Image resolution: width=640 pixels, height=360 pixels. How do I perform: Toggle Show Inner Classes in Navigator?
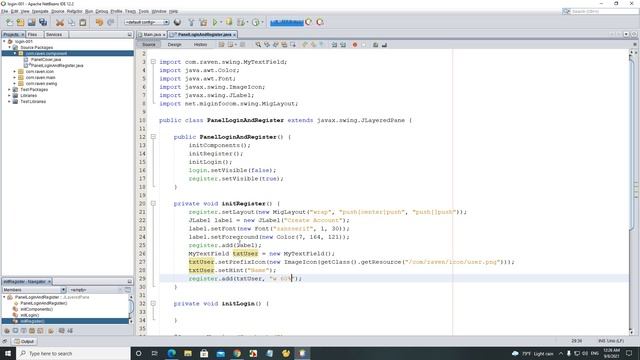[40, 331]
